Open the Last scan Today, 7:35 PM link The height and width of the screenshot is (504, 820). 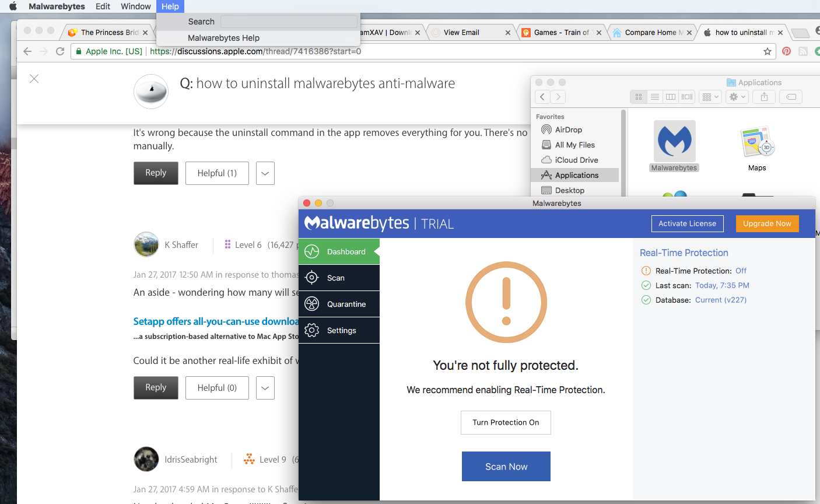[722, 285]
